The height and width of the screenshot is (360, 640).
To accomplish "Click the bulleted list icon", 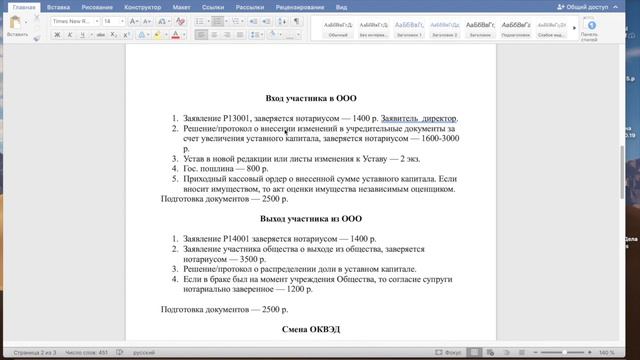I will pos(199,21).
